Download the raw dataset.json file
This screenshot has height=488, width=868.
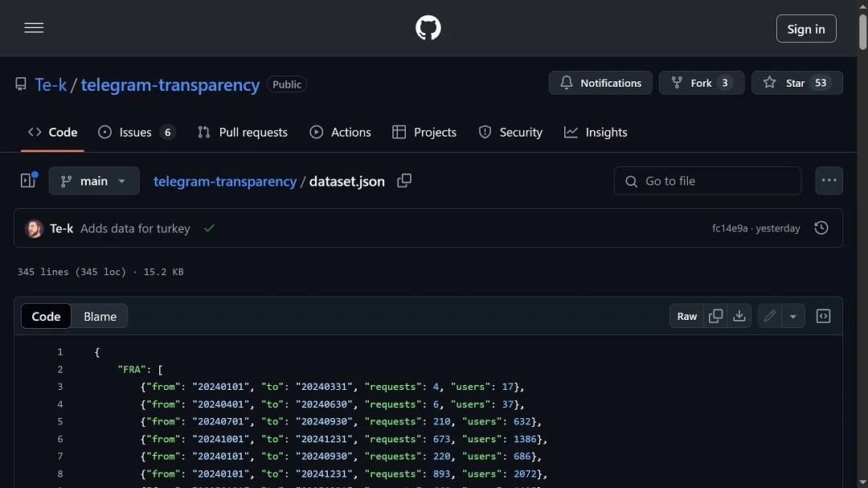(739, 316)
